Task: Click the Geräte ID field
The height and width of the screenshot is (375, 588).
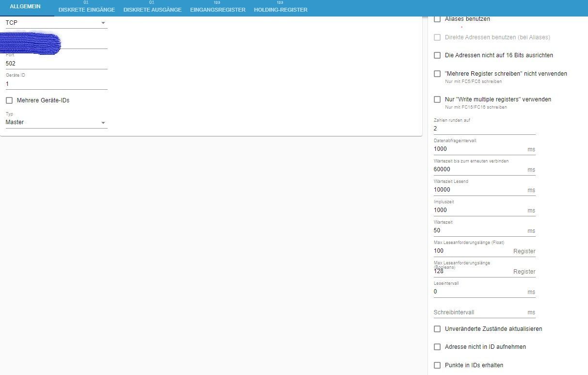Action: (x=56, y=84)
